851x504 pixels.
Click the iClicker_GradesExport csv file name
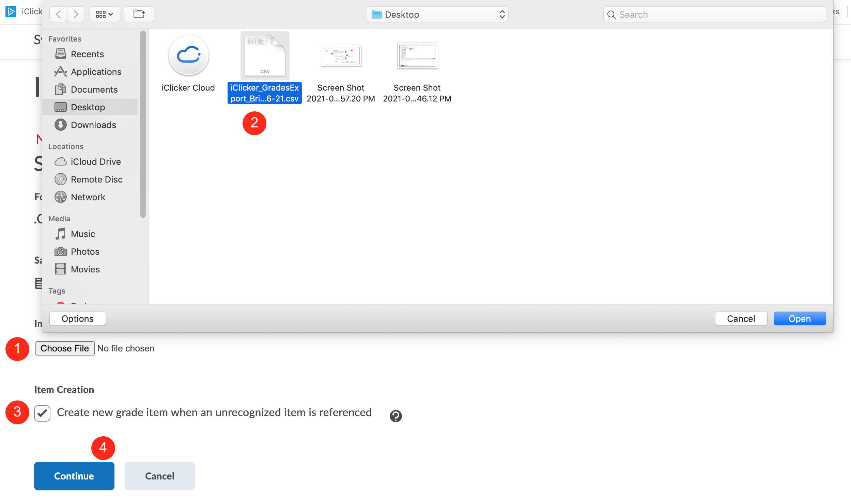point(264,93)
